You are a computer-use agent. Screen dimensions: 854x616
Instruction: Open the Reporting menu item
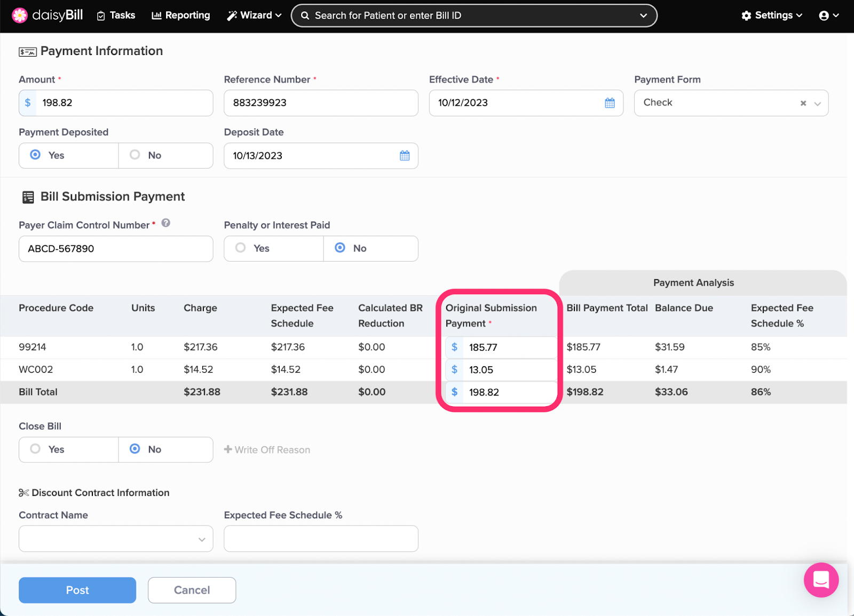pos(181,15)
